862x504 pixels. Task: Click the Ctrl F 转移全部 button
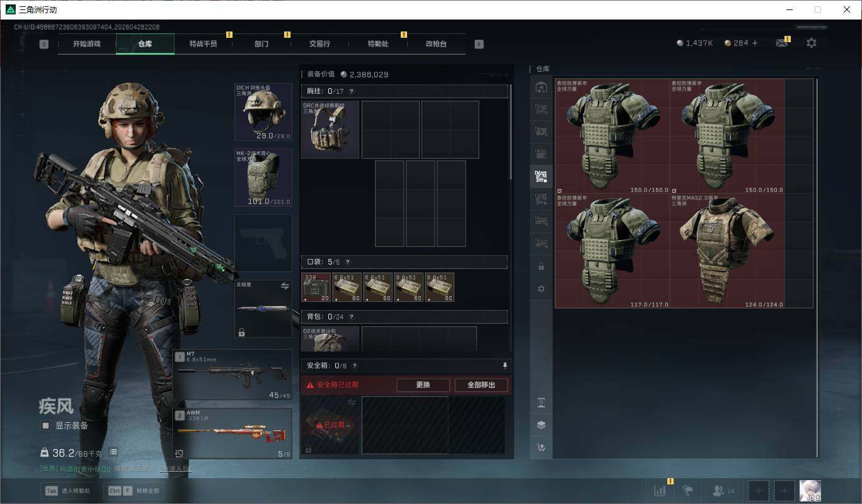(x=133, y=491)
